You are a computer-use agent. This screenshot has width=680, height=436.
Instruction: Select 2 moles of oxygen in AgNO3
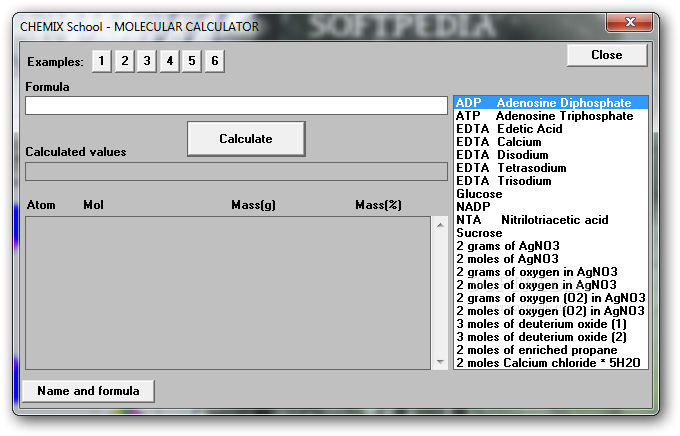pyautogui.click(x=551, y=285)
